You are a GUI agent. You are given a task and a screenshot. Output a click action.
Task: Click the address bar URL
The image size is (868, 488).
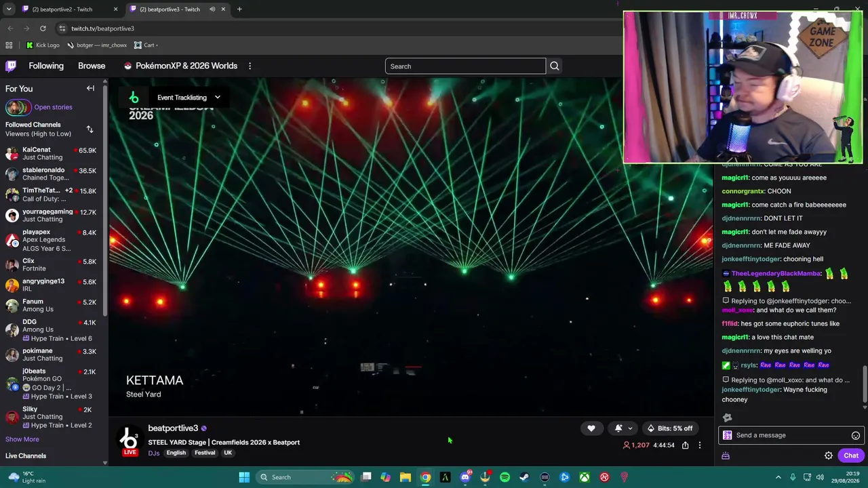[102, 28]
